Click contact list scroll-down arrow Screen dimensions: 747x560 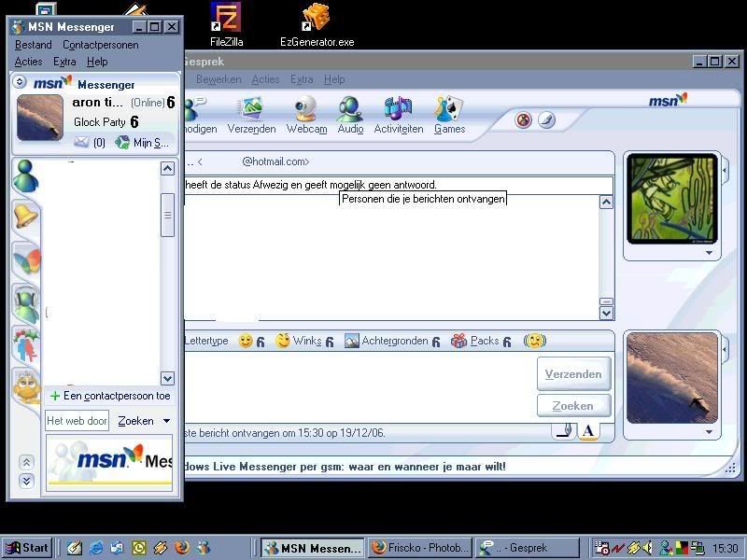point(167,379)
